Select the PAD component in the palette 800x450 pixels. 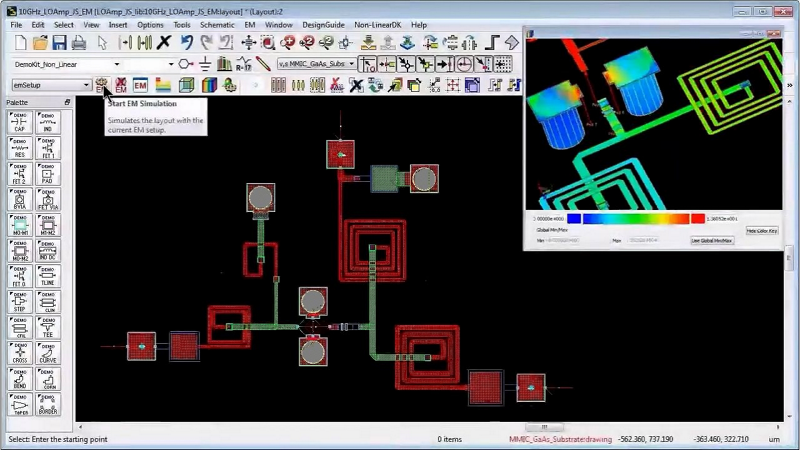[x=48, y=173]
